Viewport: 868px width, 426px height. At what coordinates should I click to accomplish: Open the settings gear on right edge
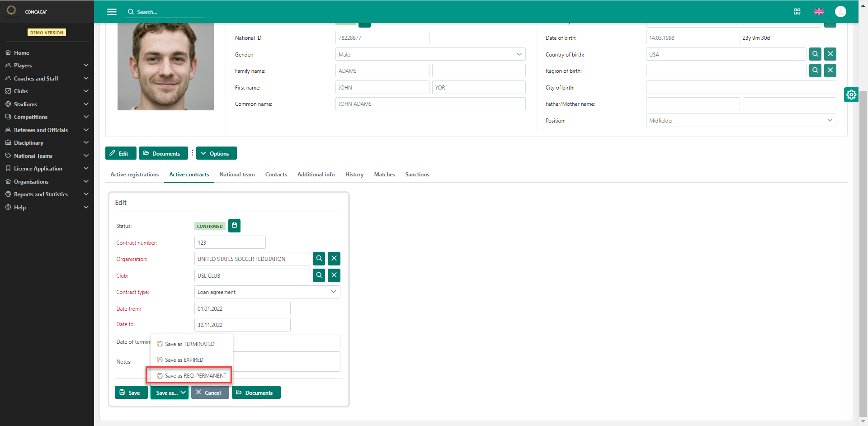[851, 95]
